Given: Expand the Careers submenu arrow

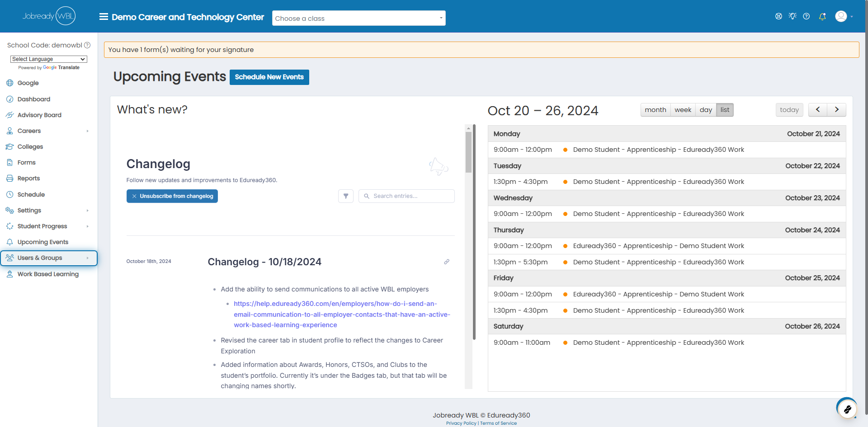Looking at the screenshot, I should pos(87,131).
